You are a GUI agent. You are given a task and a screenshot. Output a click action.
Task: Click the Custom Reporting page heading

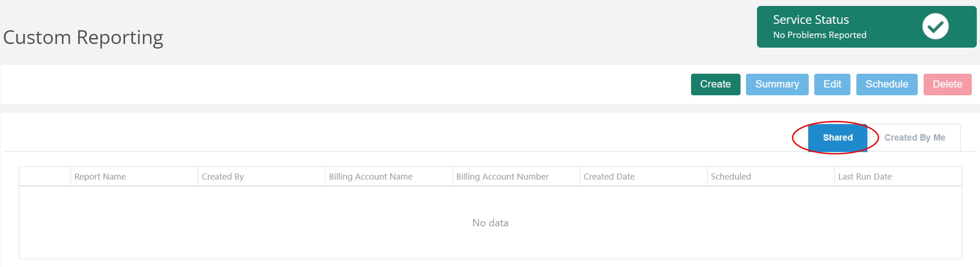click(x=83, y=37)
